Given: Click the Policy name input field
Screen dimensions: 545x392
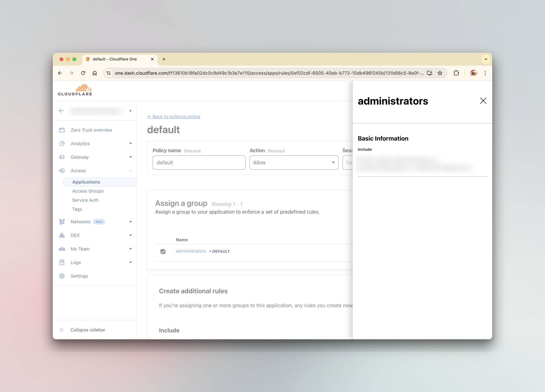Looking at the screenshot, I should (x=199, y=163).
